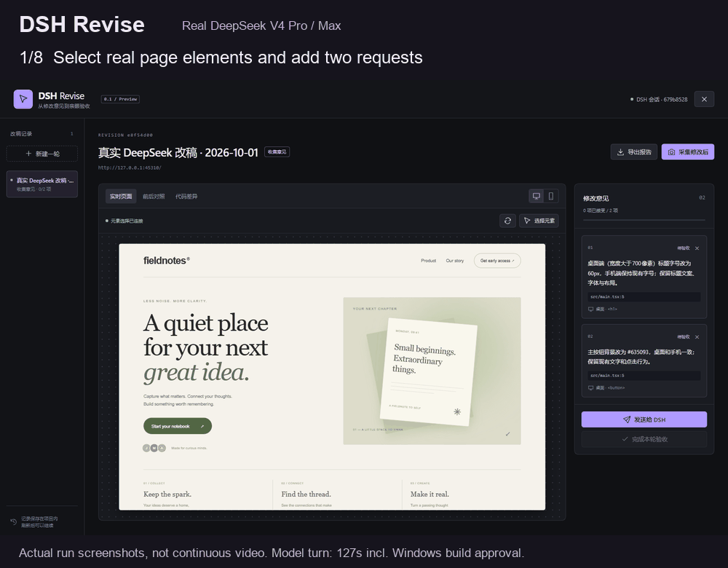Click Product in the preview page nav
728x568 pixels.
[428, 261]
